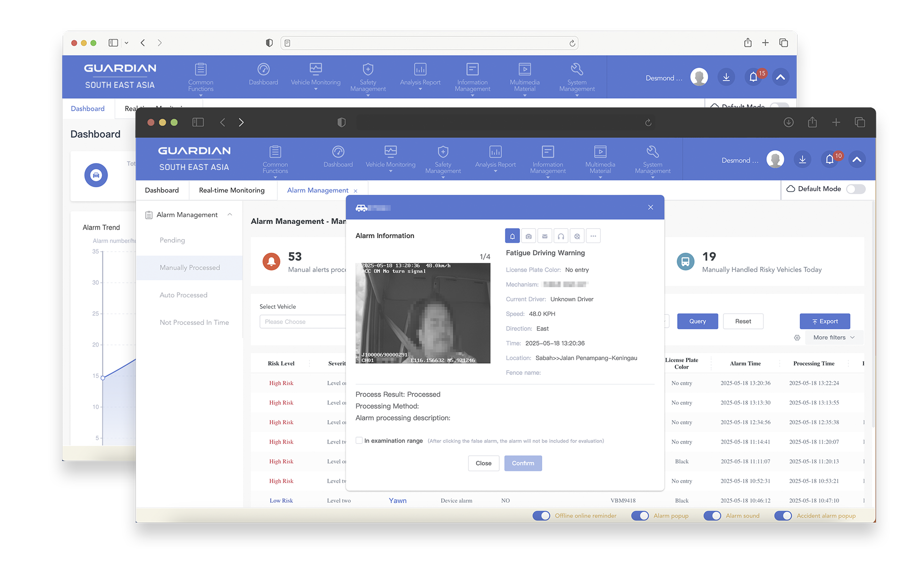Collapse the header with the up-chevron in front window
The image size is (906, 588).
[857, 160]
